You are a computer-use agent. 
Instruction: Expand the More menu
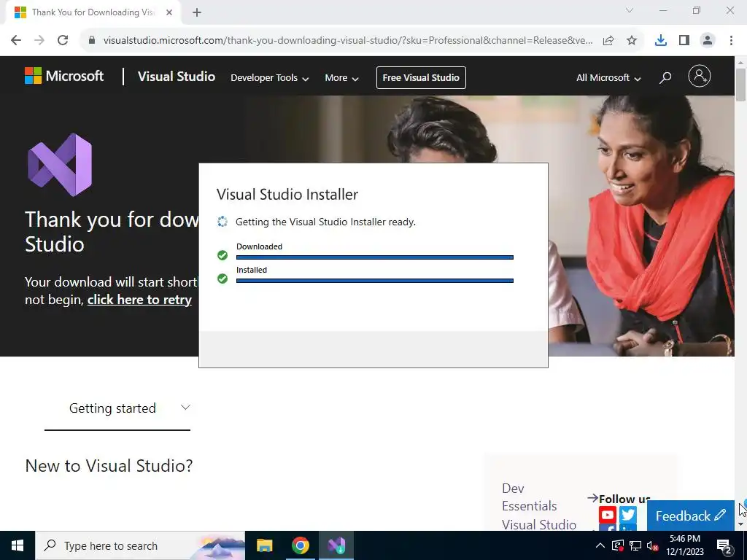[x=341, y=77]
